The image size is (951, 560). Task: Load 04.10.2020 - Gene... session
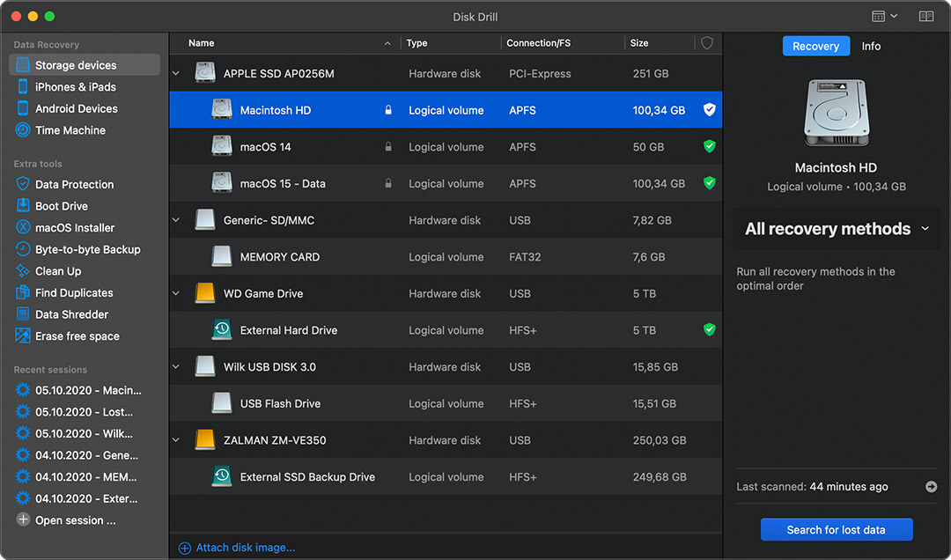point(86,455)
